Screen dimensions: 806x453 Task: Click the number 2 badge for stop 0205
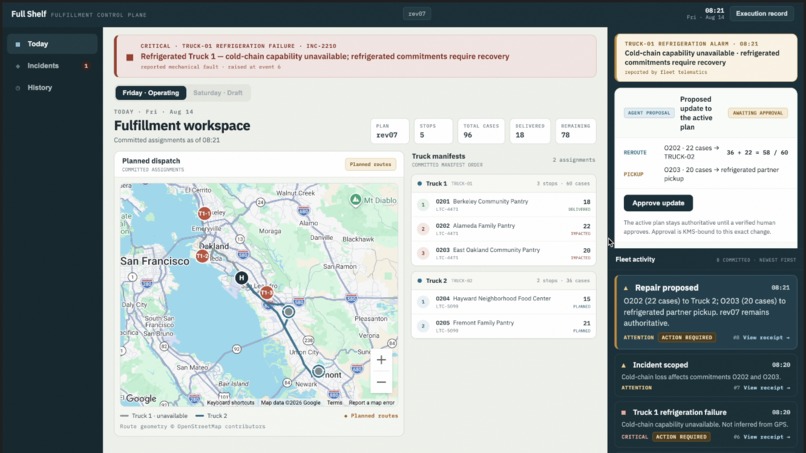423,326
